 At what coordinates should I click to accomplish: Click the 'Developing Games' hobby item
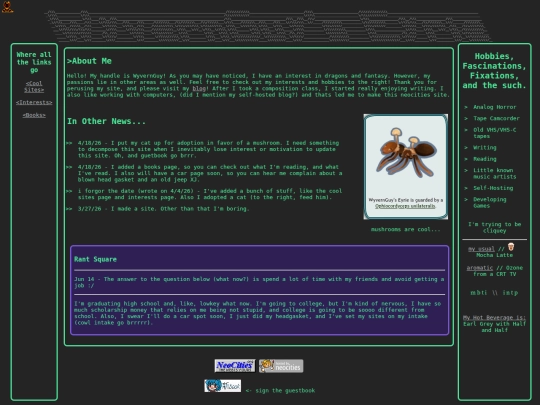tap(489, 202)
